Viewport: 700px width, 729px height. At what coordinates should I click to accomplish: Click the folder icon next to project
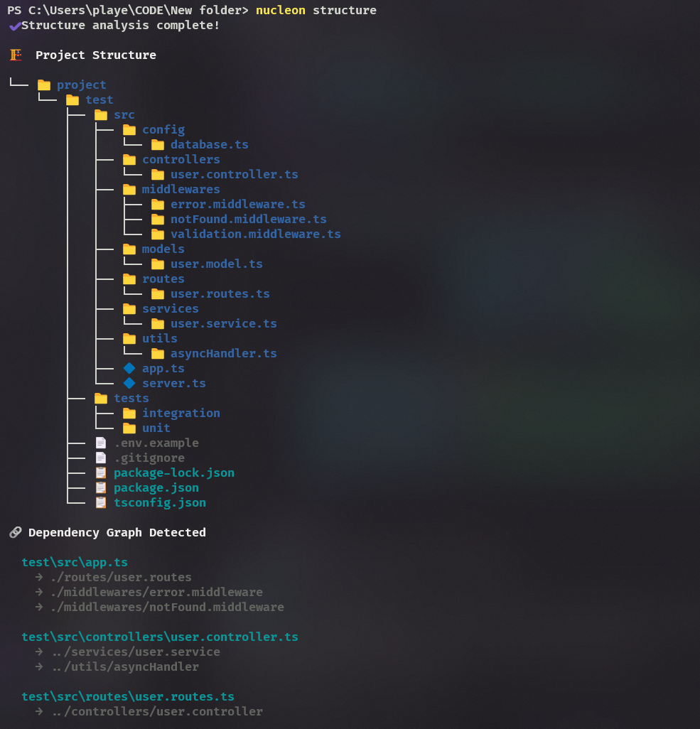44,85
